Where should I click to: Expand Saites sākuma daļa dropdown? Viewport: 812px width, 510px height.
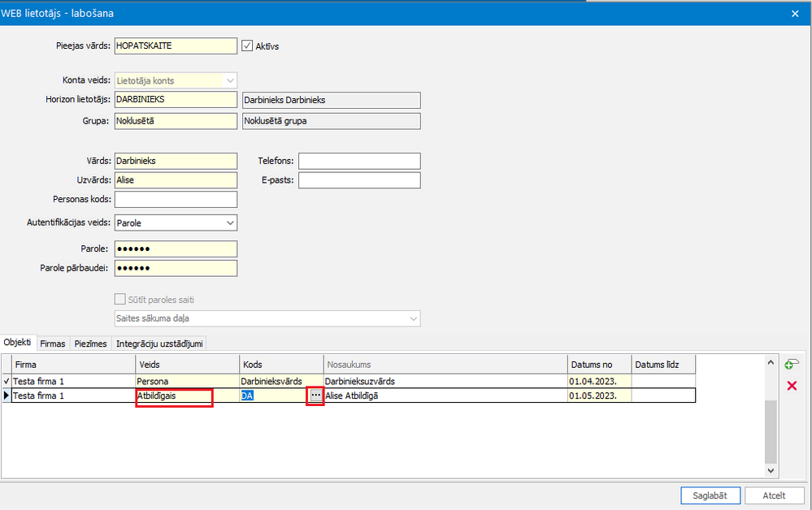tap(413, 318)
